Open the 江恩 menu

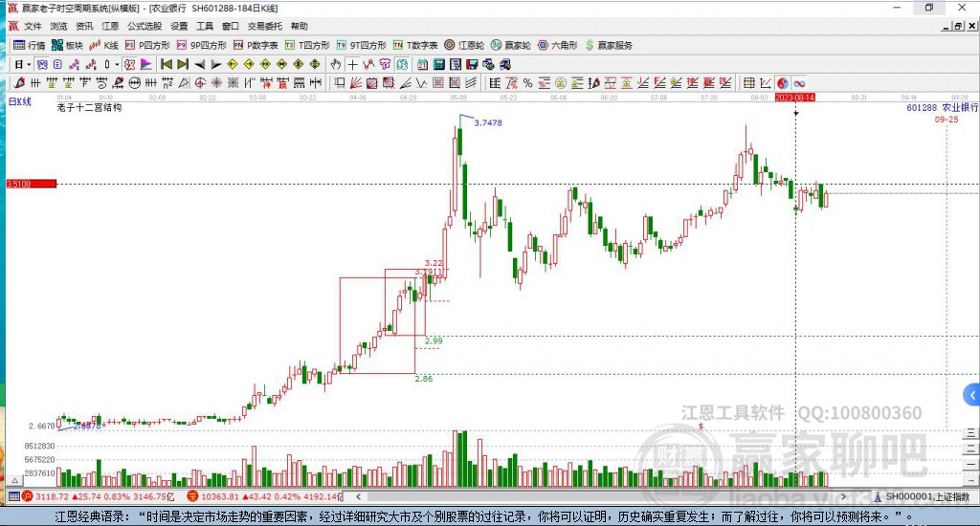pos(110,26)
